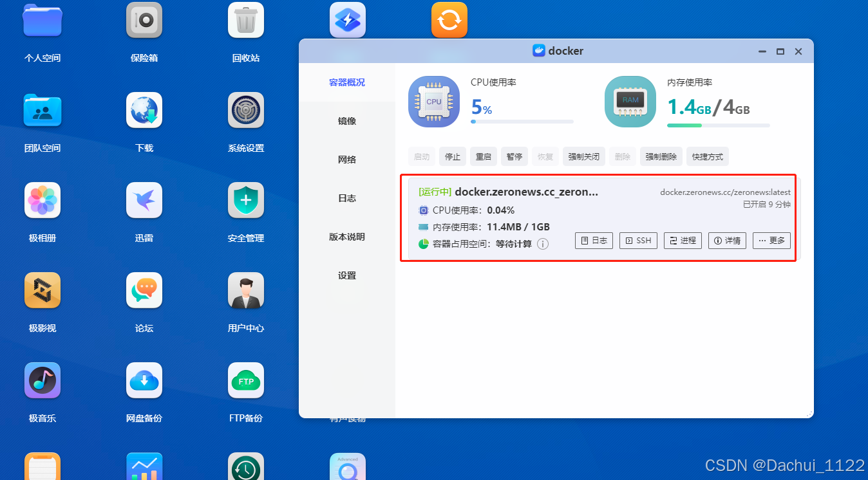This screenshot has width=868, height=480.
Task: Open the blue lightning app icon on the desktop
Action: point(348,20)
